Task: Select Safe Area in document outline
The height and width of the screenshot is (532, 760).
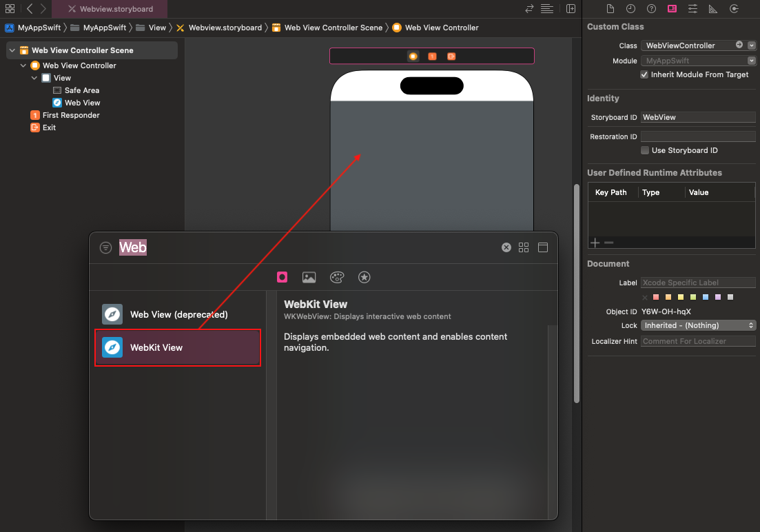Action: pyautogui.click(x=82, y=90)
